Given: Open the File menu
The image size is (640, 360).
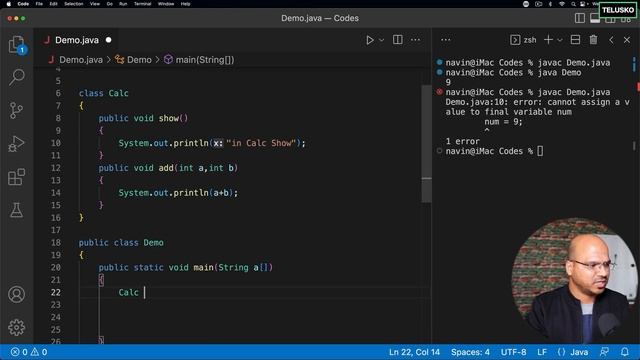Looking at the screenshot, I should click(x=39, y=4).
